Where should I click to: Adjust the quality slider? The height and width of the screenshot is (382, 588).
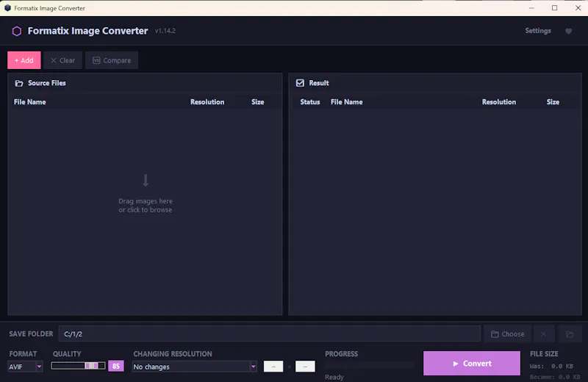(x=79, y=366)
